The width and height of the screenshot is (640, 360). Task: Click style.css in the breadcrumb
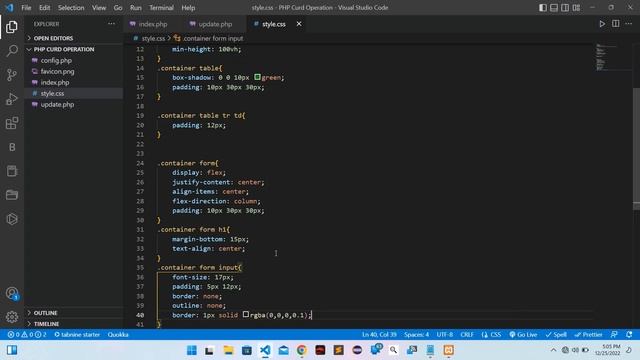click(153, 38)
